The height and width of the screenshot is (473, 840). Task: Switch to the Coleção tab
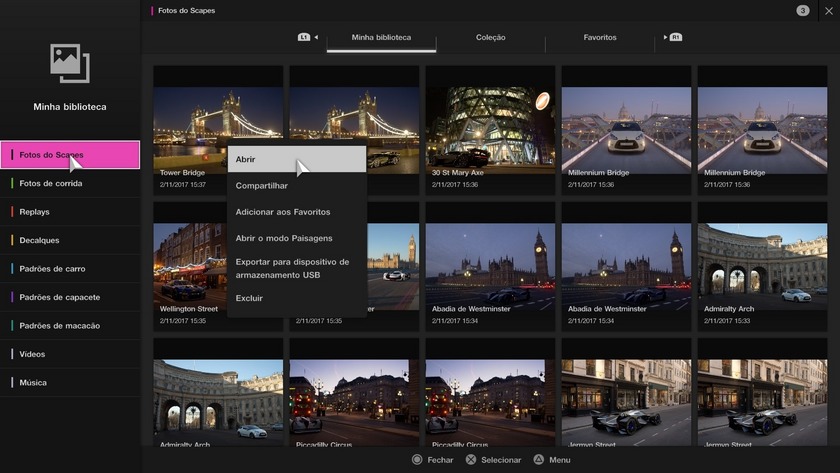(x=490, y=38)
